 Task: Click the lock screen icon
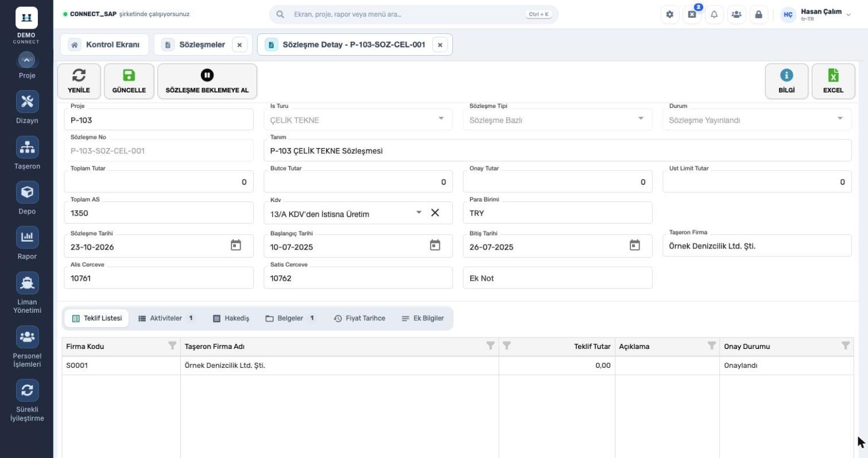(758, 14)
